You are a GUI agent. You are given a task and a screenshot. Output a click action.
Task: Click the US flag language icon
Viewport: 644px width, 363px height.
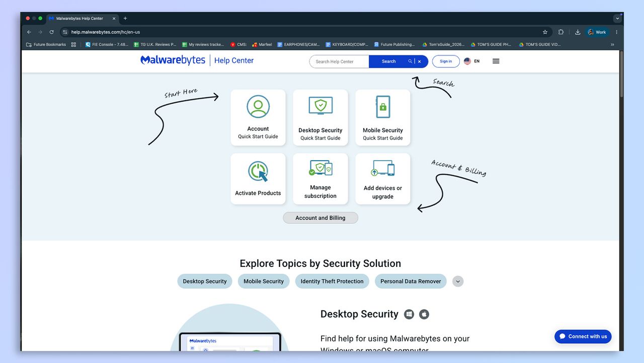pyautogui.click(x=467, y=61)
